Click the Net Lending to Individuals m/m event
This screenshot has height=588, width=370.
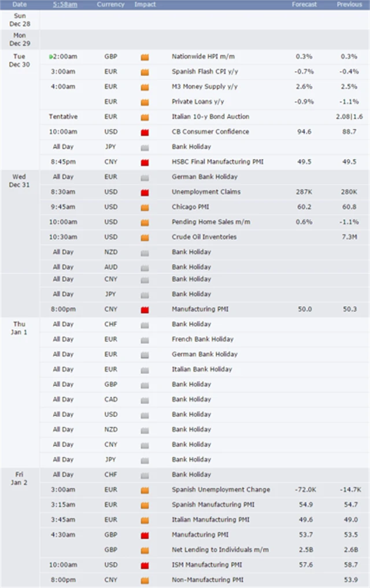point(220,550)
